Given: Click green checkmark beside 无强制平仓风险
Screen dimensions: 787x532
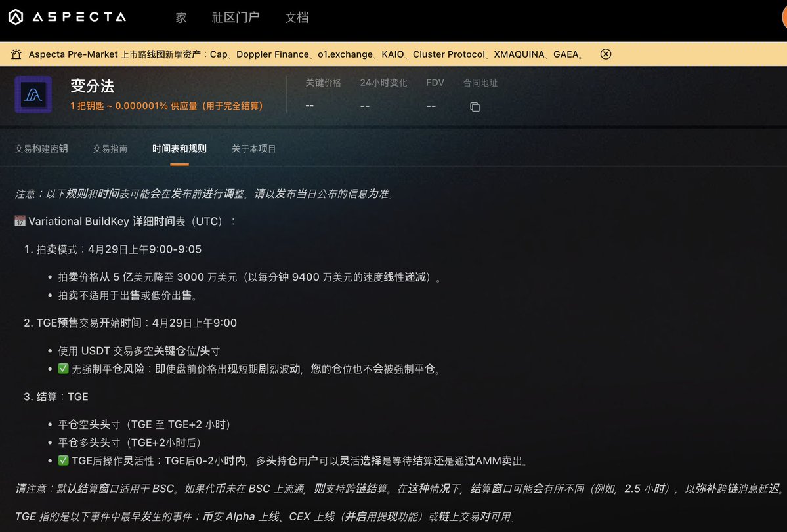Looking at the screenshot, I should click(63, 369).
